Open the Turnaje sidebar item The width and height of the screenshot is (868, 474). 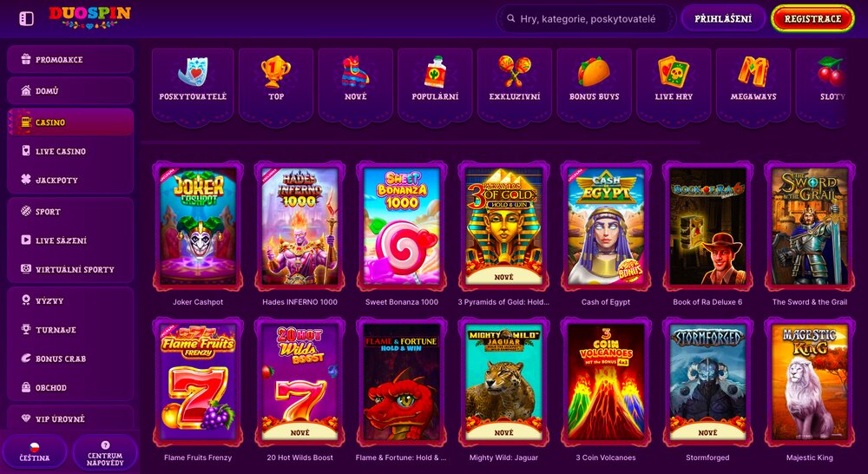[x=70, y=330]
